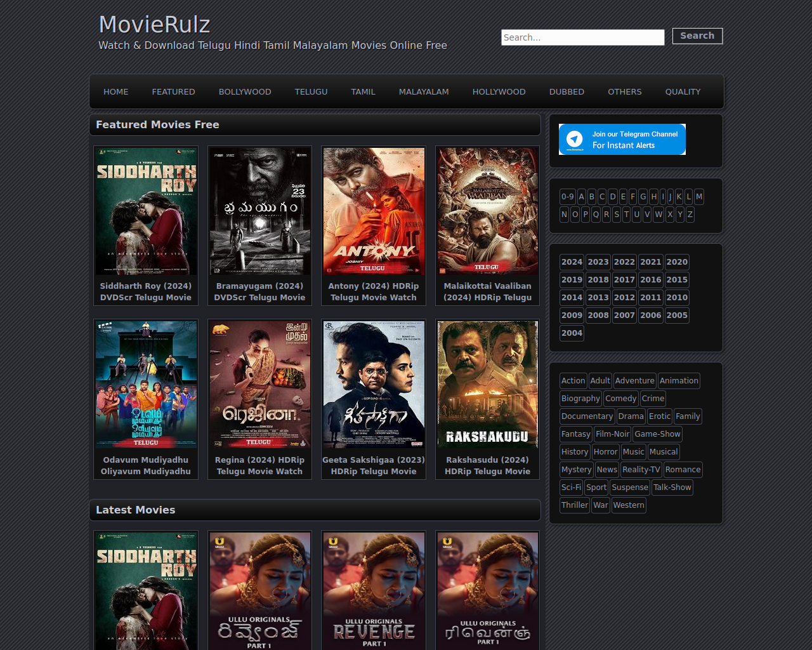The image size is (812, 650).
Task: Select the Reality-TV genre
Action: [x=641, y=470]
